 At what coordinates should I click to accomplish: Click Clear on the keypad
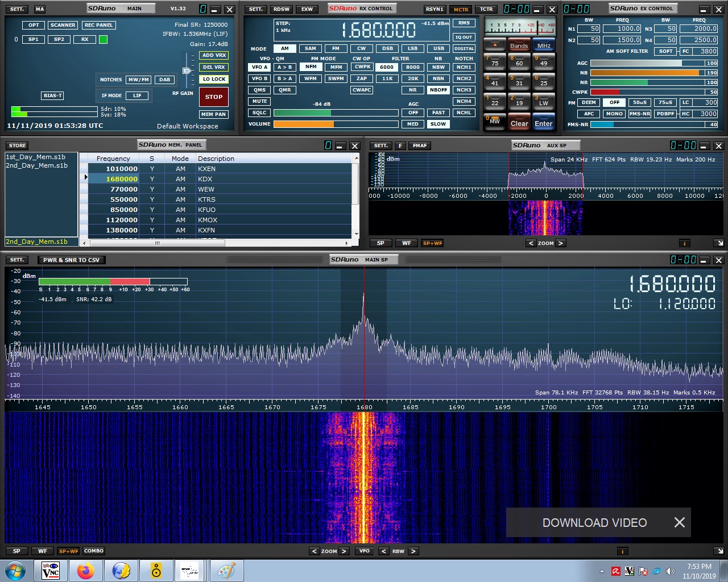click(519, 123)
